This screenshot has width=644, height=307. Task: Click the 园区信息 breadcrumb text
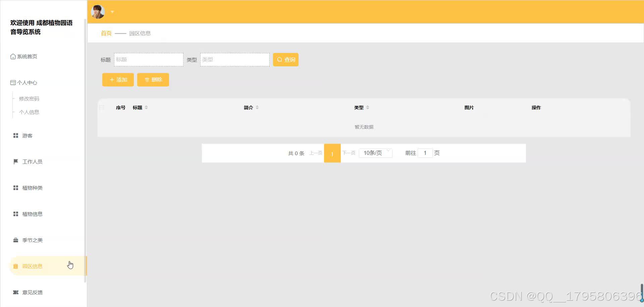click(x=140, y=33)
